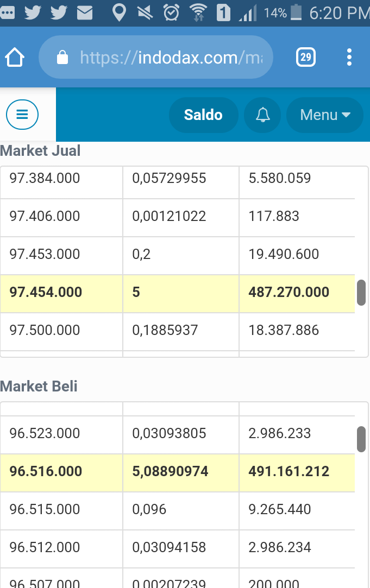
Task: Click the Market Jual list scrollbar
Action: click(361, 293)
